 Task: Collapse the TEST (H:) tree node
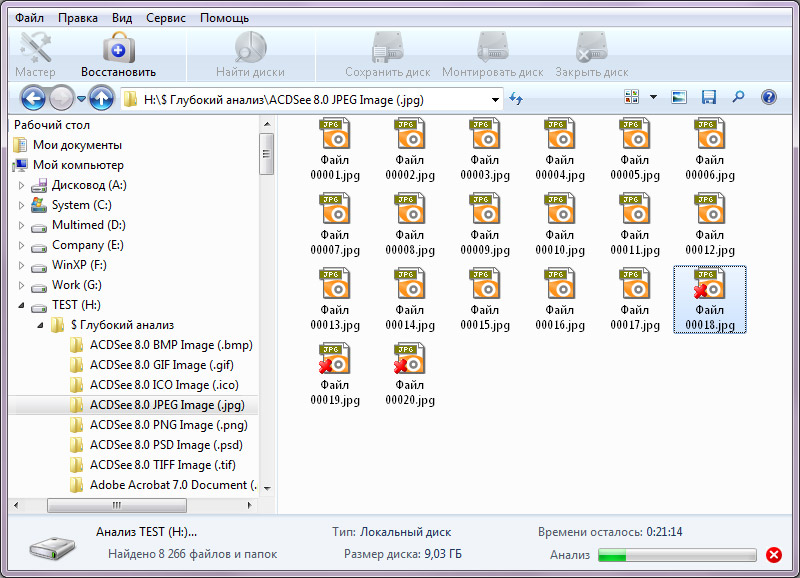click(x=21, y=305)
